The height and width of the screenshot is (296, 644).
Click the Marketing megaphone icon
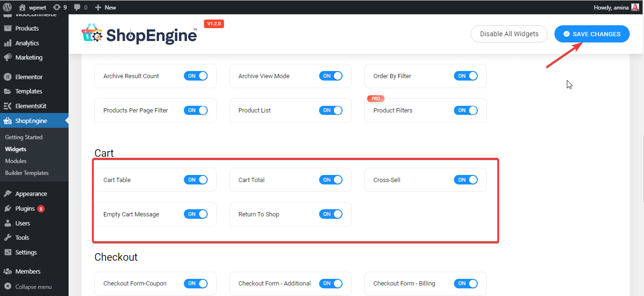[8, 57]
